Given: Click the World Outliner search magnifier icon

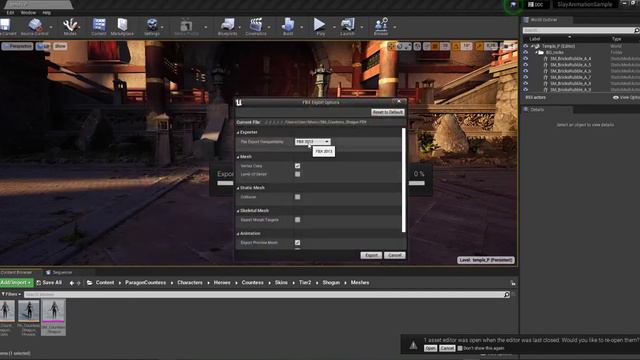Looking at the screenshot, I should click(636, 30).
